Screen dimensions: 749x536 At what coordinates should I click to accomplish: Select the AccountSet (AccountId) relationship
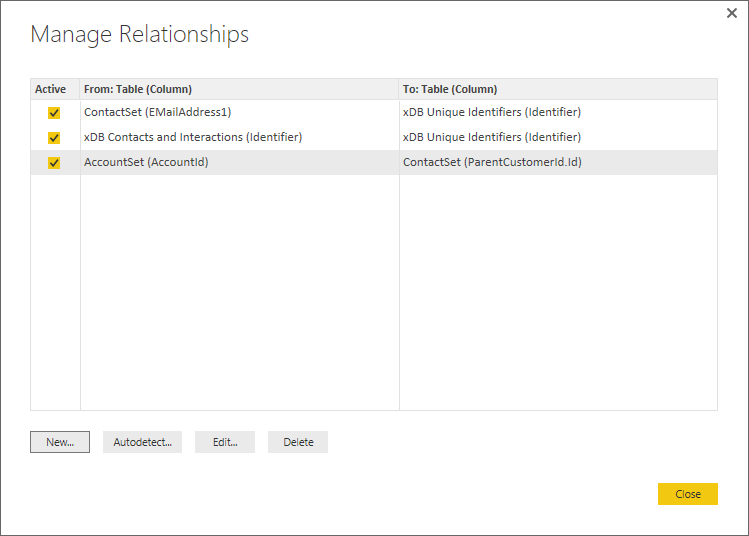pos(146,162)
